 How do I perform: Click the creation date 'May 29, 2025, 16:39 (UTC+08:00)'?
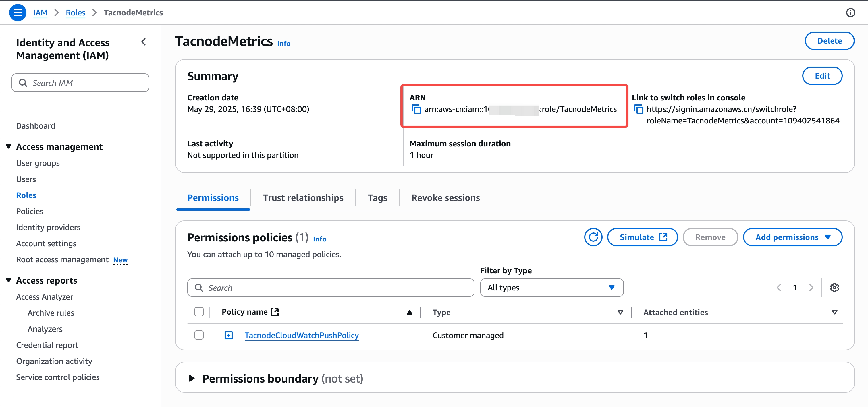[x=248, y=109]
